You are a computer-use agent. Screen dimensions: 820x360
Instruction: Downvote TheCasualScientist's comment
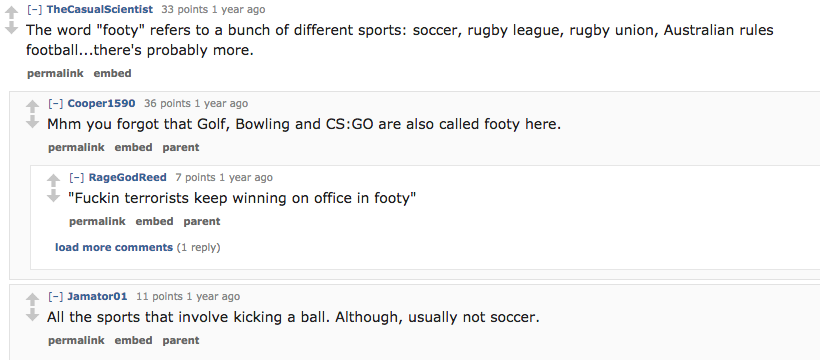(x=11, y=27)
